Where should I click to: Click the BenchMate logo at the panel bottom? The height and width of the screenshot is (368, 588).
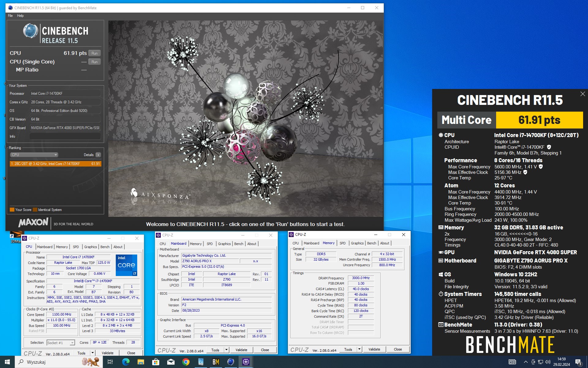point(510,345)
